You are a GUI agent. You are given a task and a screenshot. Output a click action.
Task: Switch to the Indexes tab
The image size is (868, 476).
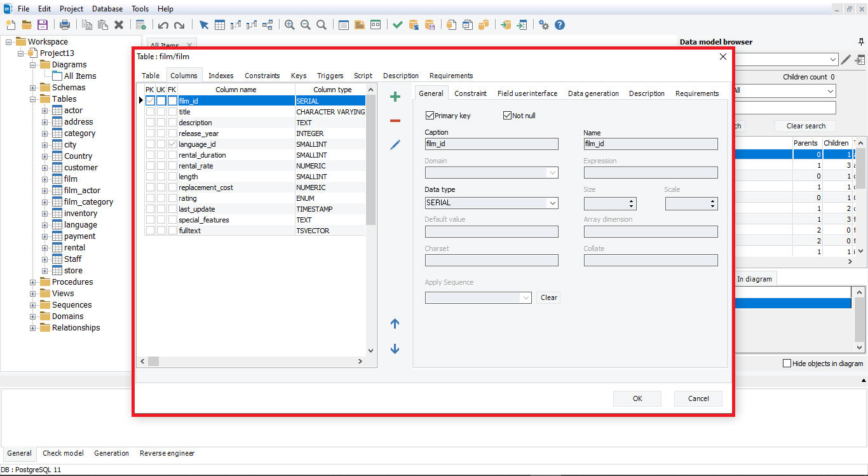pos(220,76)
